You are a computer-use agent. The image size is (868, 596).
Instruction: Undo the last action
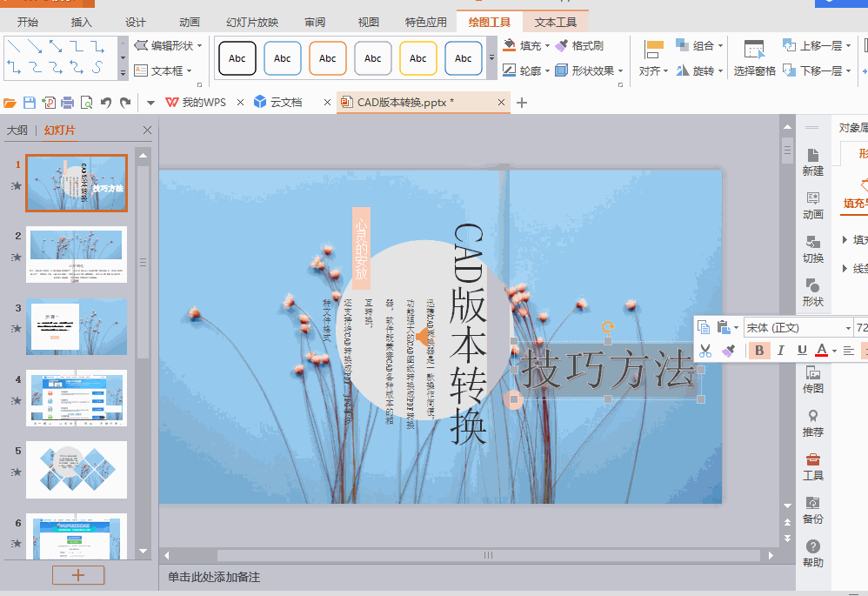(106, 103)
